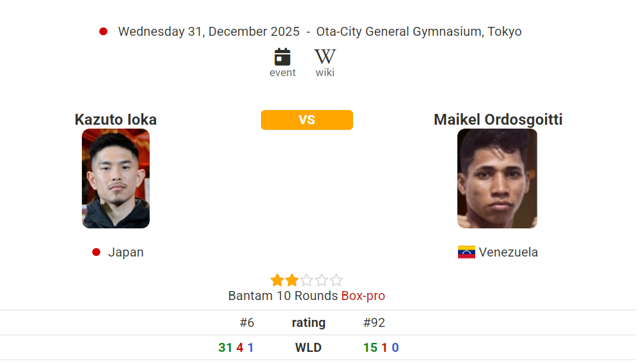Open the Box-pro link
Image resolution: width=639 pixels, height=364 pixels.
tap(363, 296)
